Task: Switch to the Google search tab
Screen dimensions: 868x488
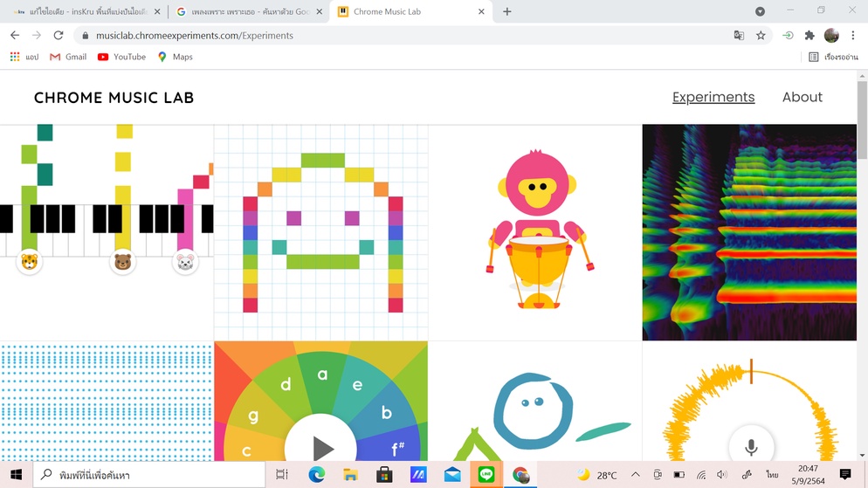Action: pos(245,12)
